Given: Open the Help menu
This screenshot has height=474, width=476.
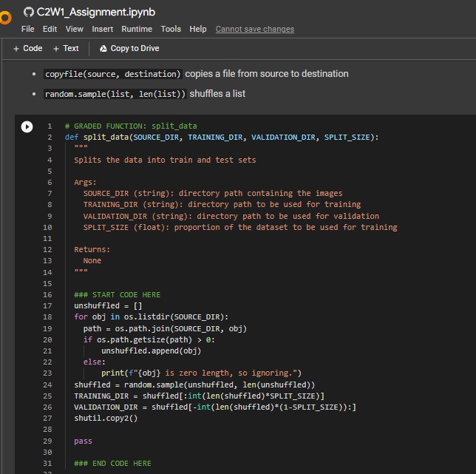Looking at the screenshot, I should [198, 29].
